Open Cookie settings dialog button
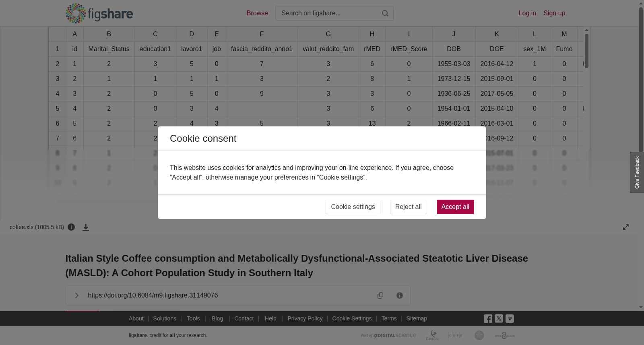The image size is (644, 345). point(353,207)
